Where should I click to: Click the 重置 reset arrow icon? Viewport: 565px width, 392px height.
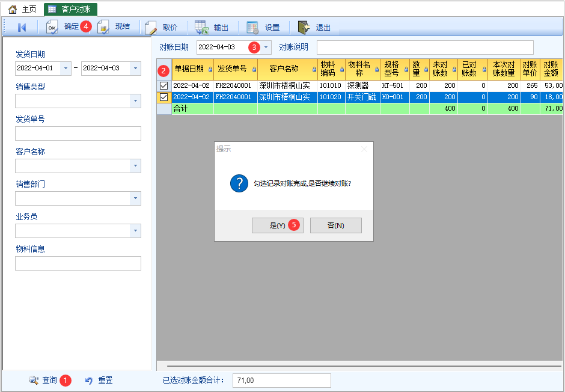[x=89, y=381]
